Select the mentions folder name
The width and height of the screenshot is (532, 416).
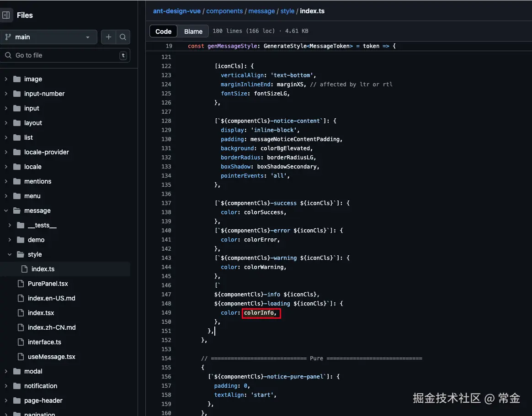coord(37,181)
